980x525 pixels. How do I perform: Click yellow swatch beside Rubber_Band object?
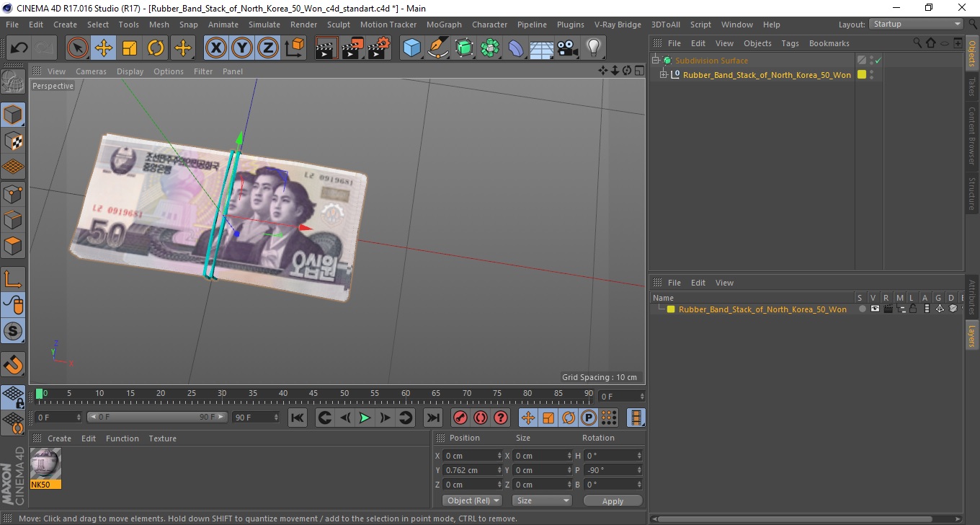(861, 75)
